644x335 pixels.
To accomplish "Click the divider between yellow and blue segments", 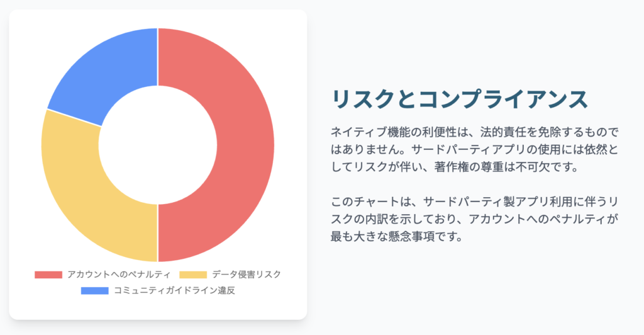I will [x=74, y=118].
